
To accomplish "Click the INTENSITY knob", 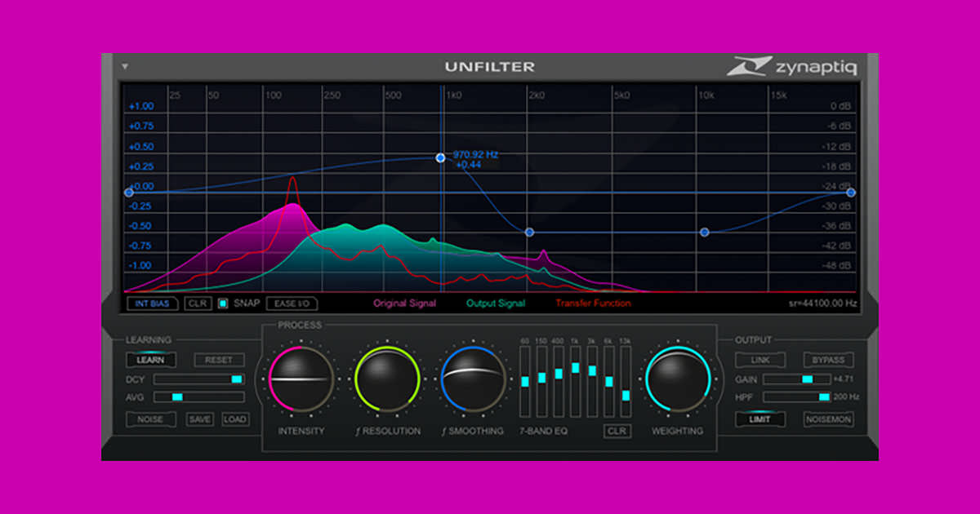I will click(301, 379).
